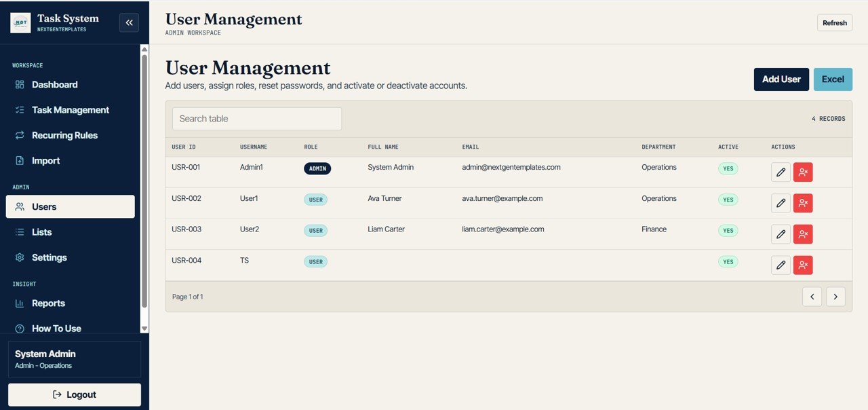
Task: Click System Admin full name cell
Action: point(391,167)
